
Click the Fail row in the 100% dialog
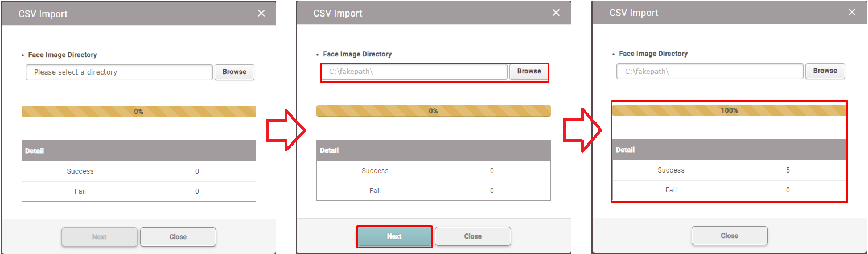pyautogui.click(x=671, y=190)
